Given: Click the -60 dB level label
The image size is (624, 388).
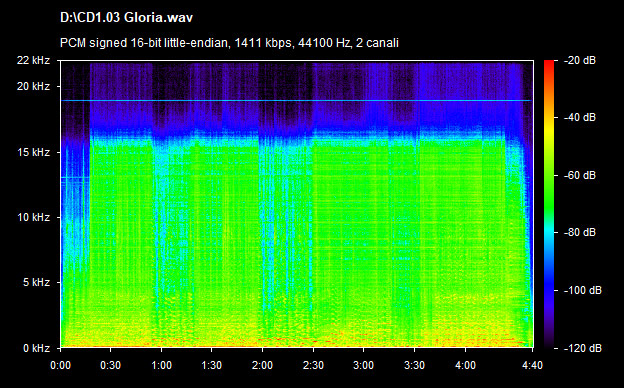Looking at the screenshot, I should click(x=580, y=175).
